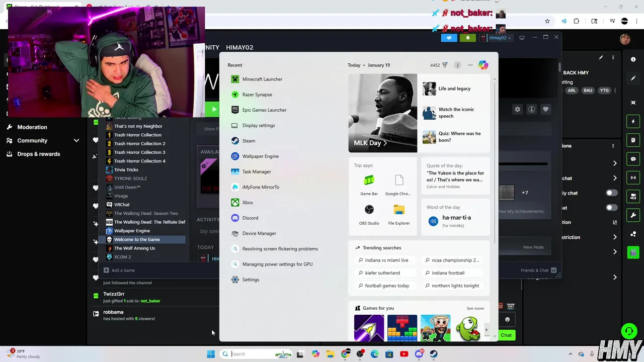The height and width of the screenshot is (362, 644).
Task: Click the broadcast signal icon in dashboard sidebar
Action: (x=633, y=177)
